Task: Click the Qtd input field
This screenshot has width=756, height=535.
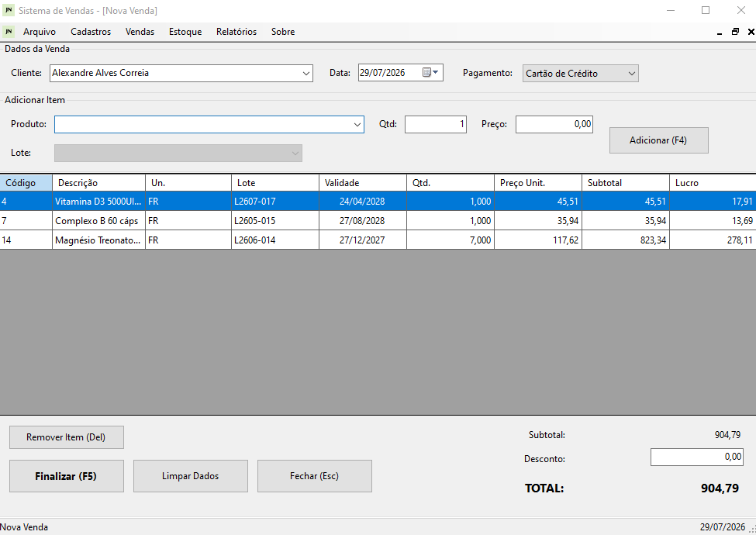Action: [x=435, y=124]
